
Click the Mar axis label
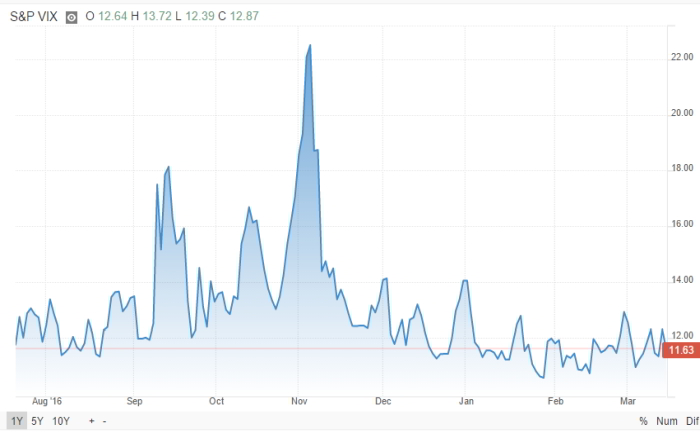coord(628,401)
